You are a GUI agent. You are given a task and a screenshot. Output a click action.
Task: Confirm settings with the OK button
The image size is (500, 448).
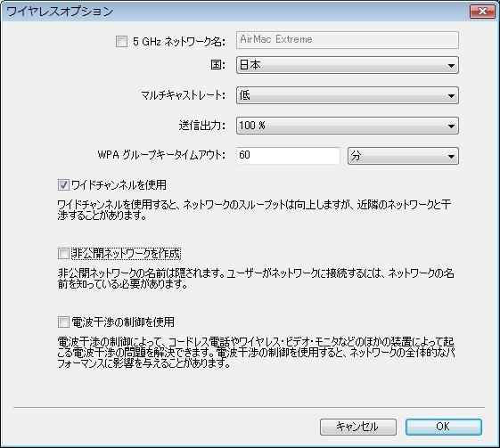tap(444, 427)
